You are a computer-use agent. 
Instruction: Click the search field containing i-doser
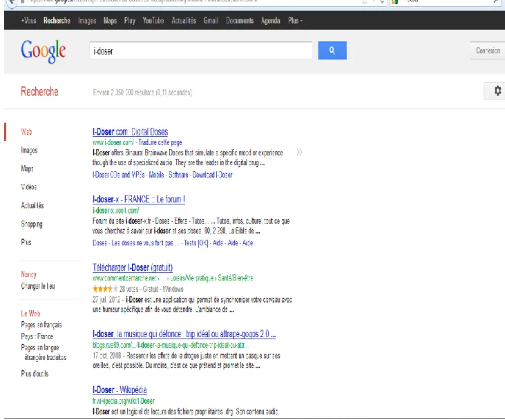pos(201,50)
